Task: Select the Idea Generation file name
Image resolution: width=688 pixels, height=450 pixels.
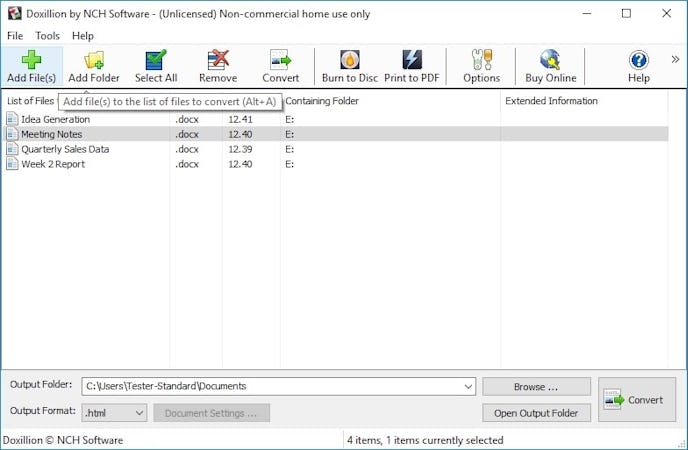Action: 55,119
